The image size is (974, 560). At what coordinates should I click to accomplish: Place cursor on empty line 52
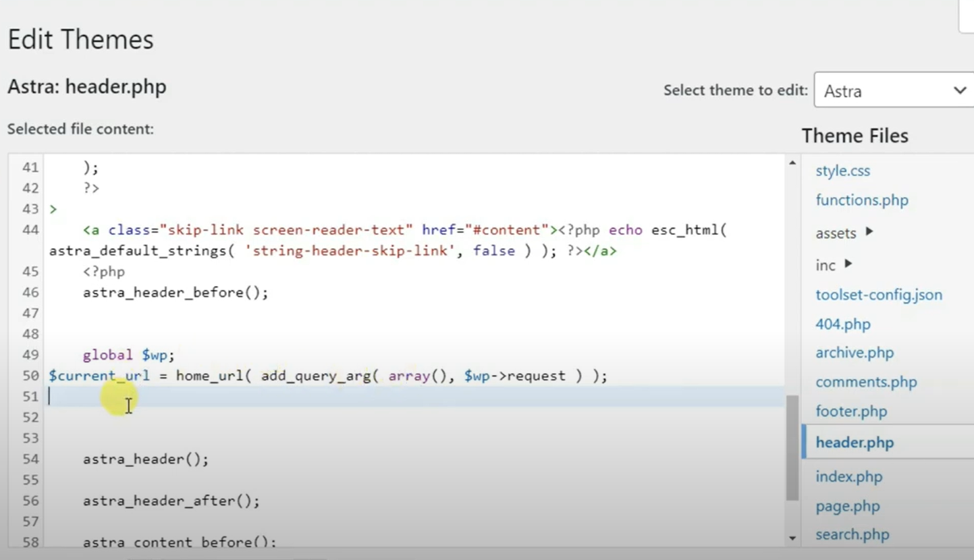270,418
